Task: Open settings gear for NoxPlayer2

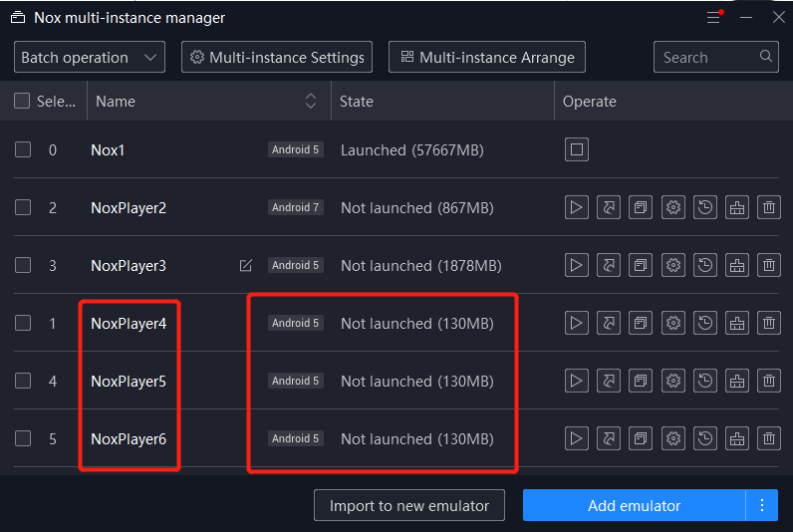Action: point(673,207)
